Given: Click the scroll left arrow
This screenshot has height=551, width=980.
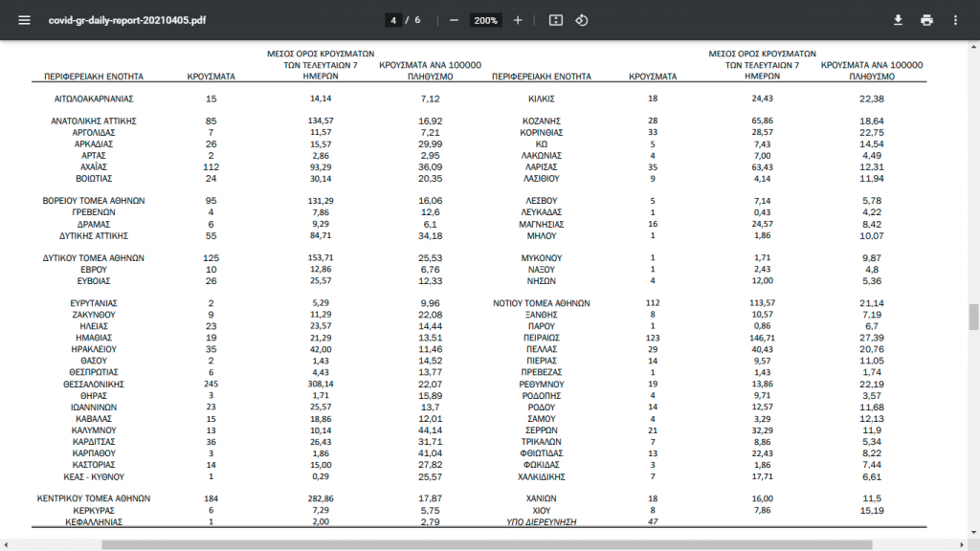Looking at the screenshot, I should tap(6, 544).
